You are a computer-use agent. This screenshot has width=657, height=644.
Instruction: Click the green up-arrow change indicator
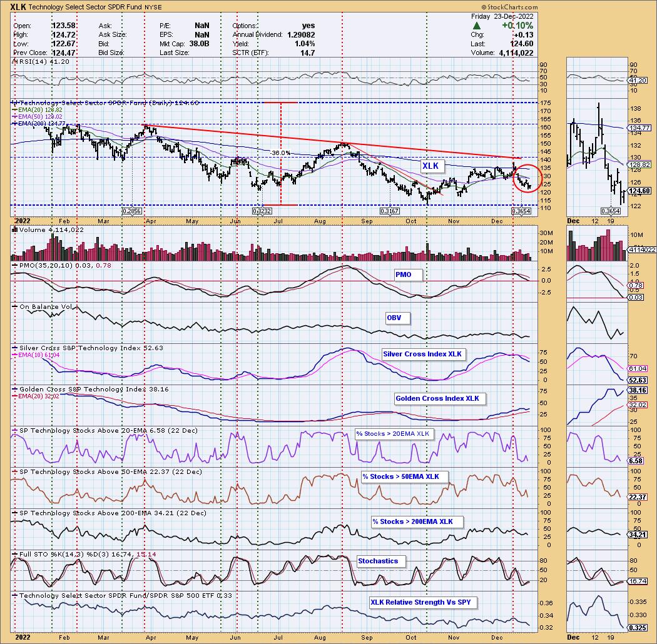tap(476, 26)
